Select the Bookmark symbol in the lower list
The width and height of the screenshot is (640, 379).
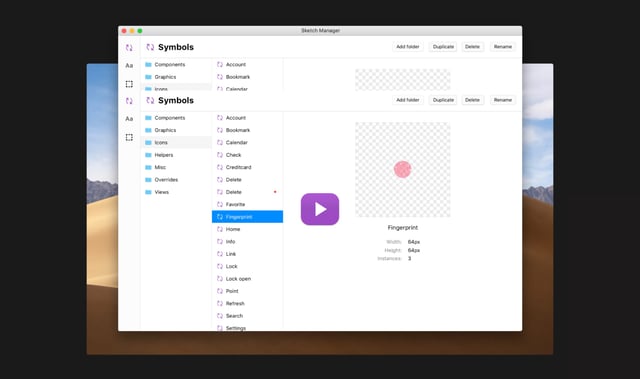click(247, 130)
